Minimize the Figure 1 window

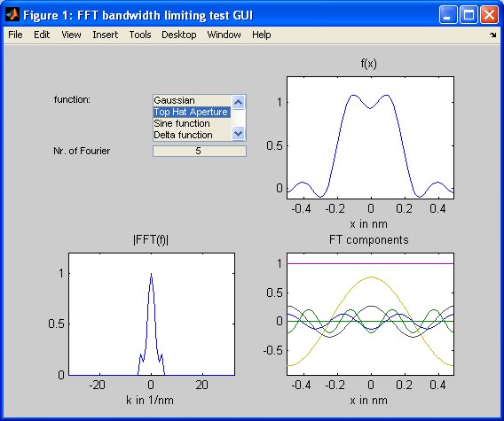click(x=448, y=15)
